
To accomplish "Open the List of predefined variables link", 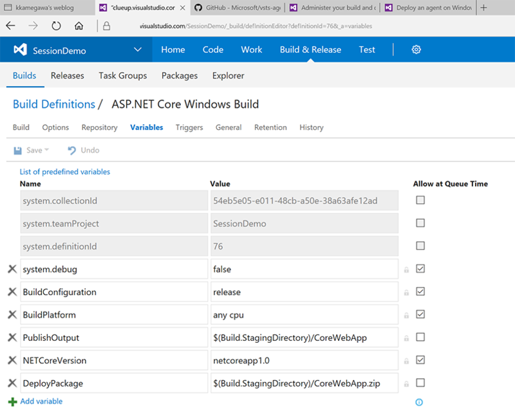I will coord(65,172).
